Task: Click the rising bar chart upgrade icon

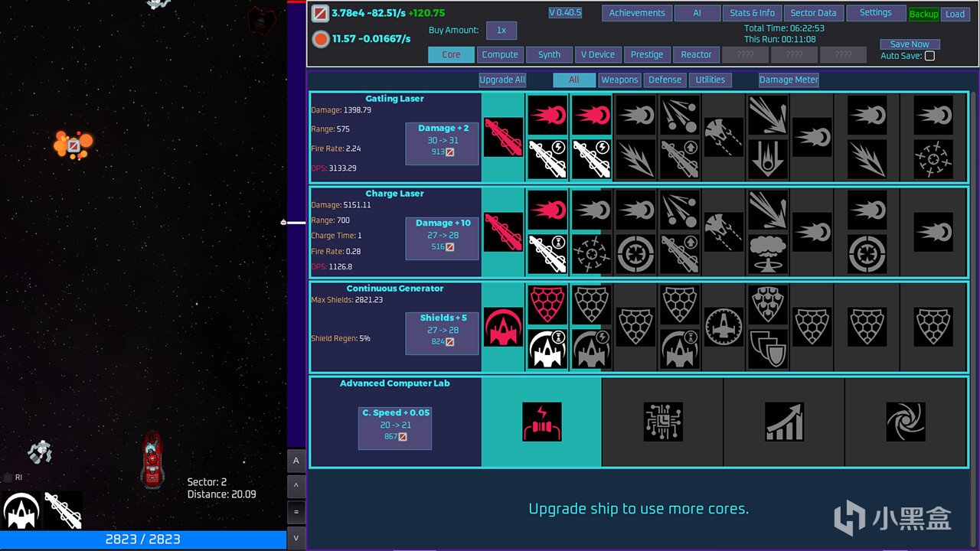Action: [x=784, y=422]
